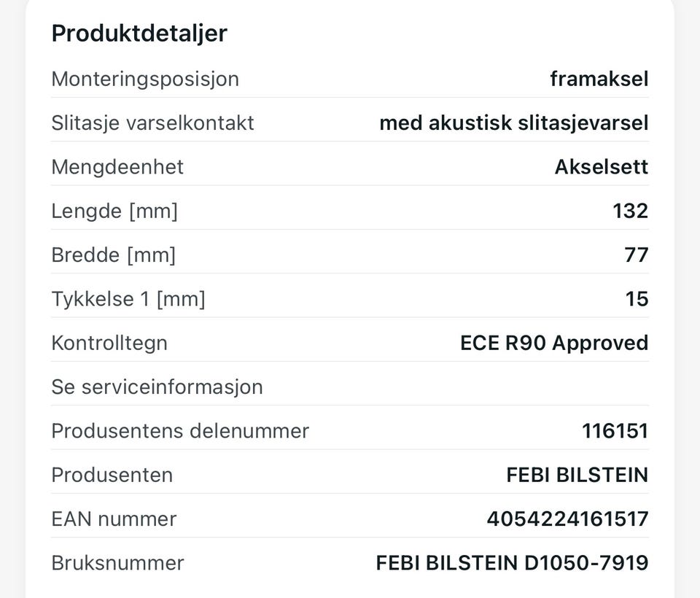This screenshot has height=598, width=700.
Task: Click the FEBI BILSTEIN producer value
Action: pyautogui.click(x=577, y=475)
